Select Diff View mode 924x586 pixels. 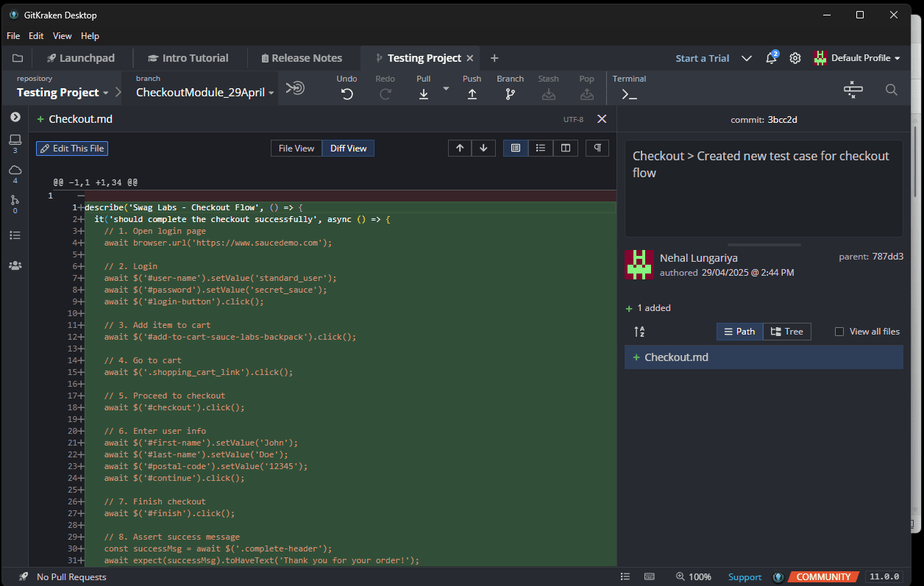(348, 148)
